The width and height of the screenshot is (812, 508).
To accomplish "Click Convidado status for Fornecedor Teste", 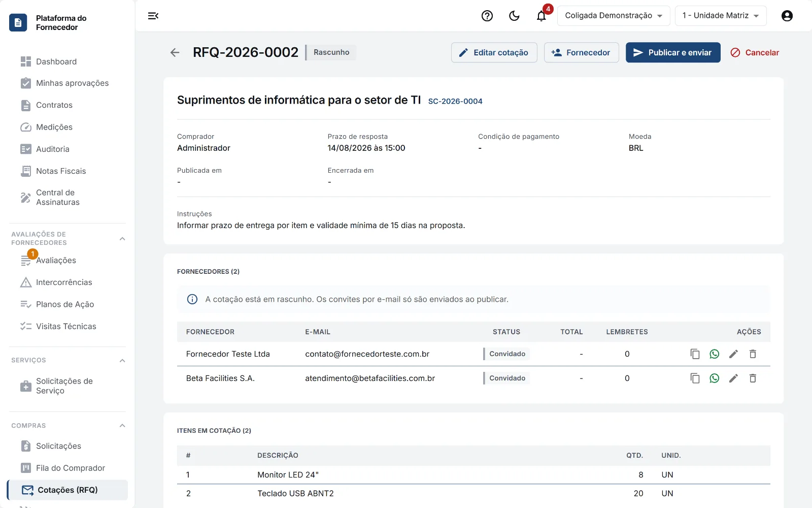I will point(506,354).
